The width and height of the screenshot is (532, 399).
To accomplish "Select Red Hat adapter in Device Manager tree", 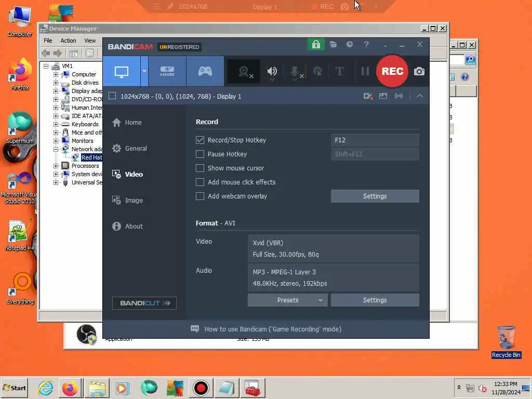I will pyautogui.click(x=91, y=157).
